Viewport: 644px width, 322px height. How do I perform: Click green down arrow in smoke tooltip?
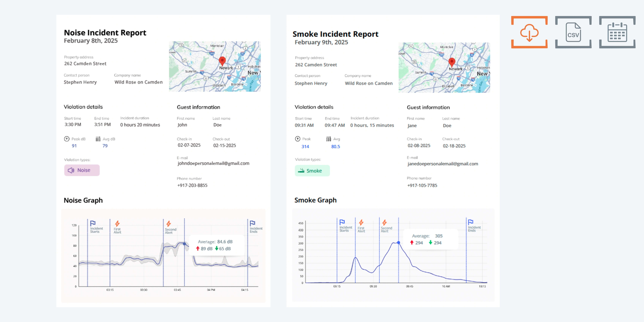(431, 243)
